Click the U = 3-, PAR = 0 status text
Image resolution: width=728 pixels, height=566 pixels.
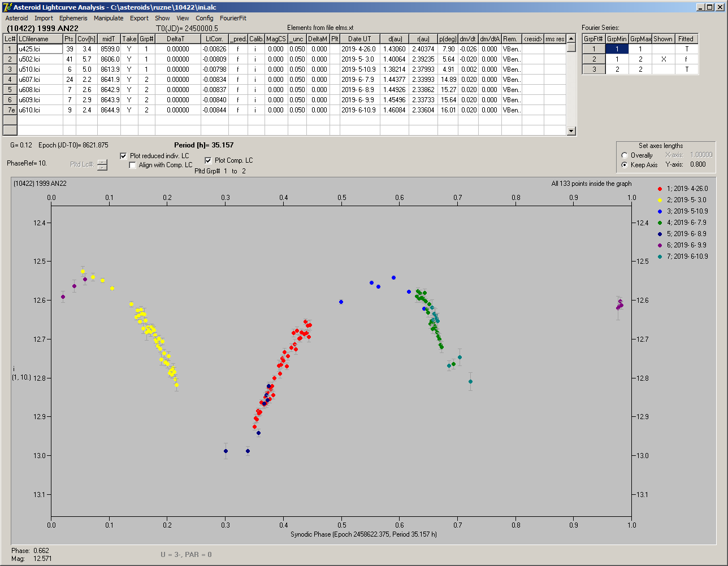(186, 554)
